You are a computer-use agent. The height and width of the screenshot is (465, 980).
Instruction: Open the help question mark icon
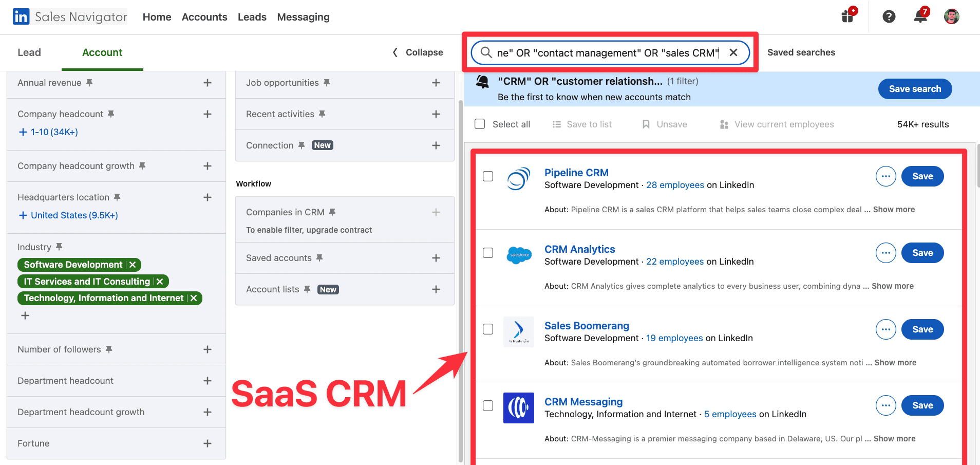[x=889, y=17]
